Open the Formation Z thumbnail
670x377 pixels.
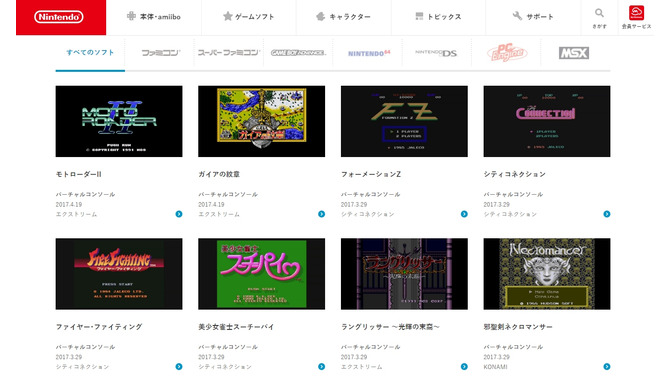404,121
